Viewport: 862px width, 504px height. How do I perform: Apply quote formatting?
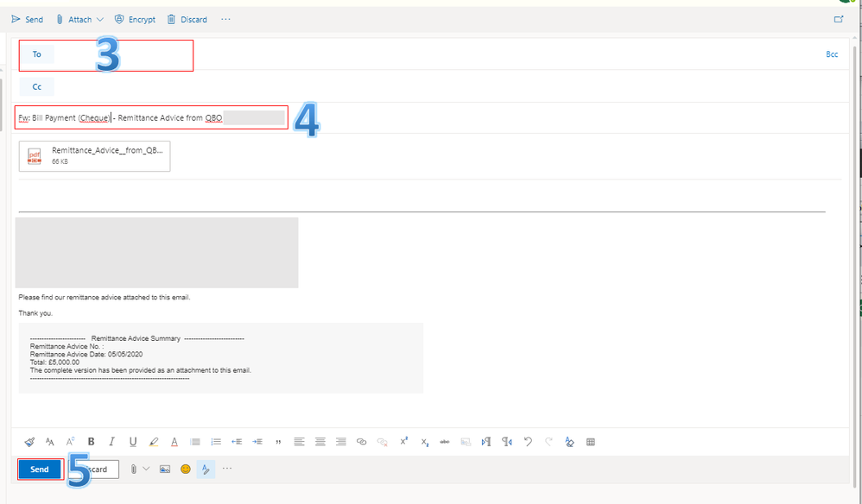coord(278,442)
